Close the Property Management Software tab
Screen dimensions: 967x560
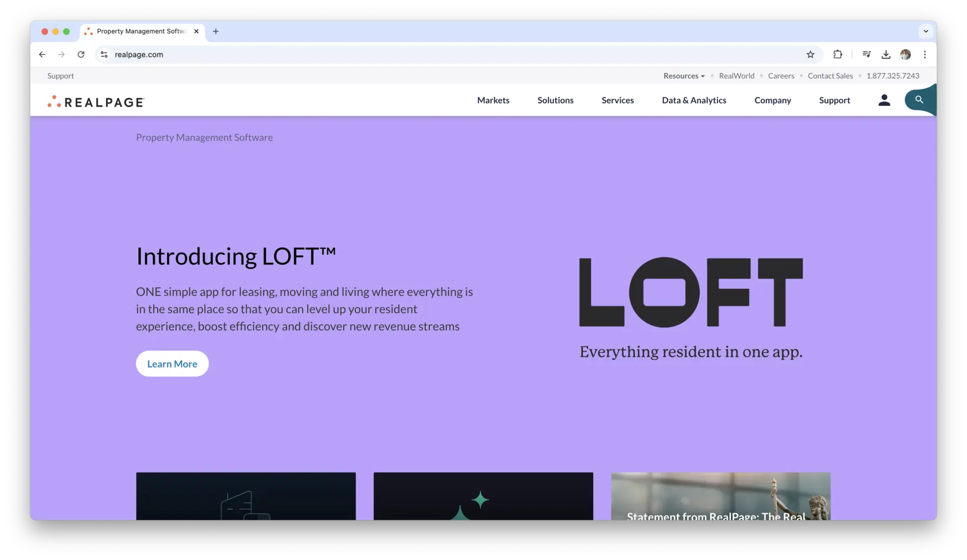pos(197,31)
